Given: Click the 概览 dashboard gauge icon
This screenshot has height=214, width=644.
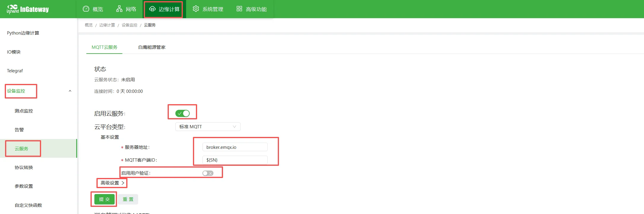Looking at the screenshot, I should click(x=86, y=9).
